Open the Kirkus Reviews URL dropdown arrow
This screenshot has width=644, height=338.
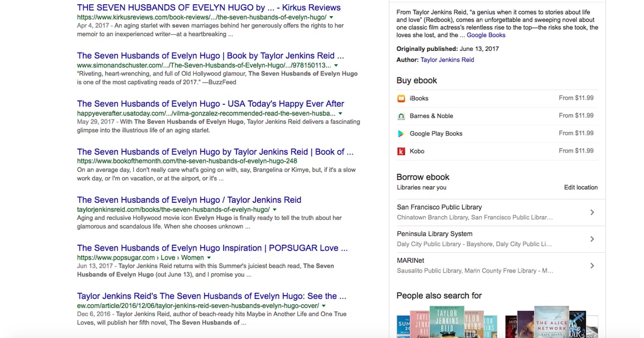331,18
